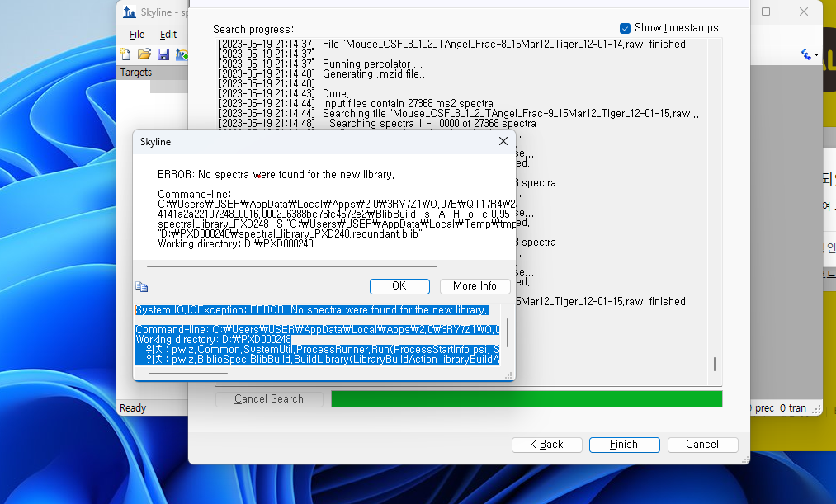Open the File menu
The image size is (836, 504).
point(137,35)
